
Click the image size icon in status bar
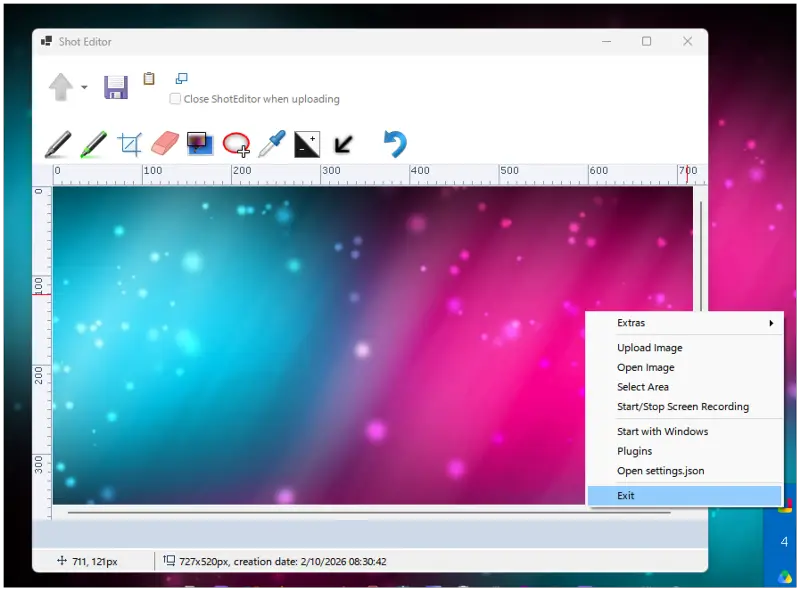[169, 561]
